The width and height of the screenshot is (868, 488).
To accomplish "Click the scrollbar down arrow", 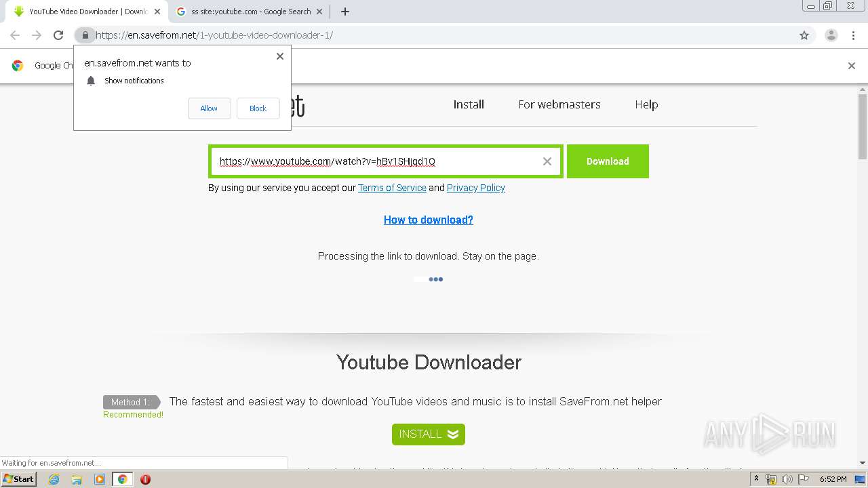I will pos(863,463).
